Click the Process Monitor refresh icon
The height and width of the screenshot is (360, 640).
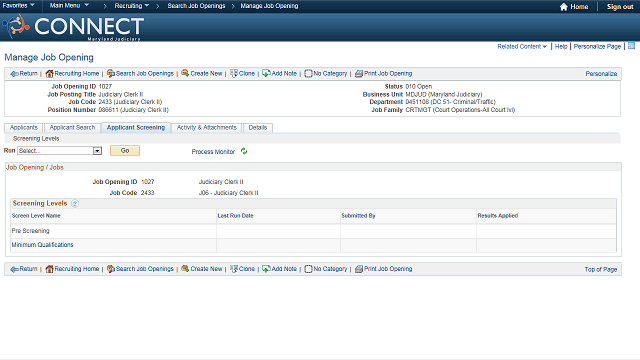click(x=244, y=151)
